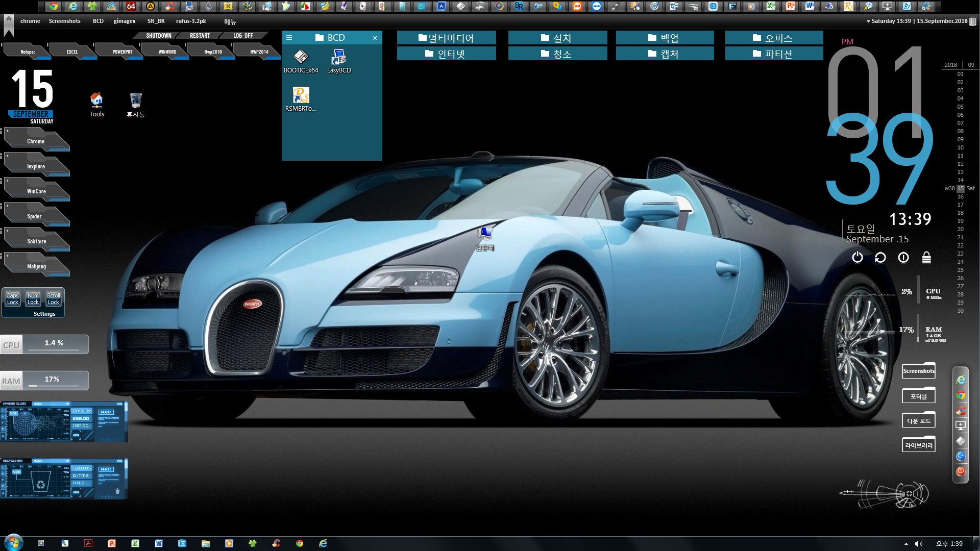980x551 pixels.
Task: Open Excel from the bottom taskbar
Action: point(135,543)
